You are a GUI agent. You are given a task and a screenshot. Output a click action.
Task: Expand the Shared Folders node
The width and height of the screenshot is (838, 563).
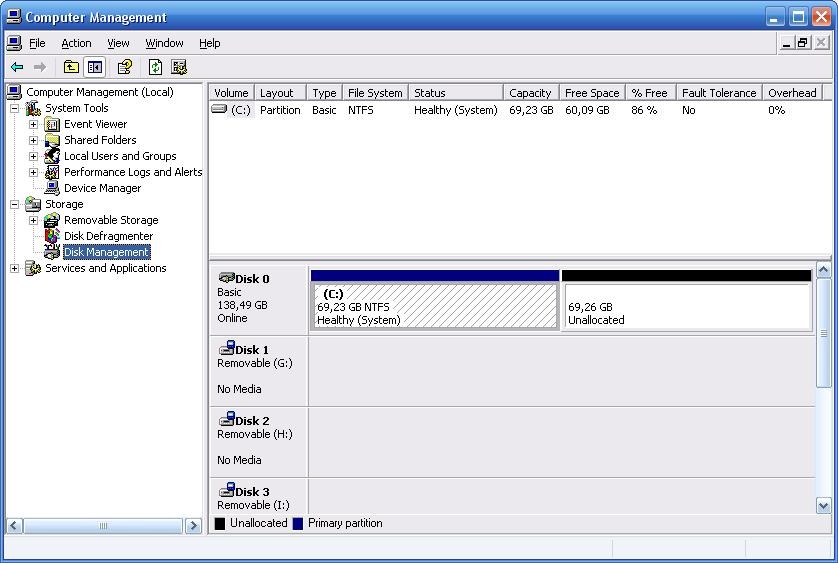click(33, 141)
